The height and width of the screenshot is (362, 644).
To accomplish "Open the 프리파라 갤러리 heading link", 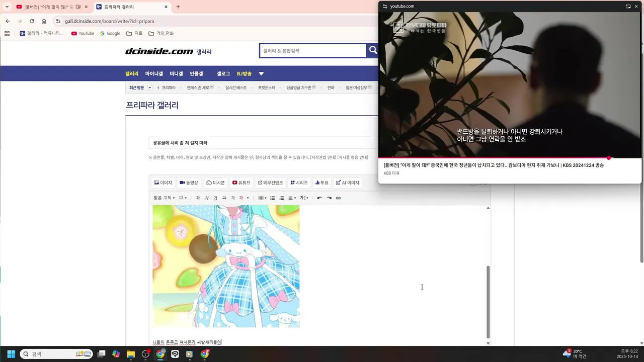I will [x=152, y=106].
